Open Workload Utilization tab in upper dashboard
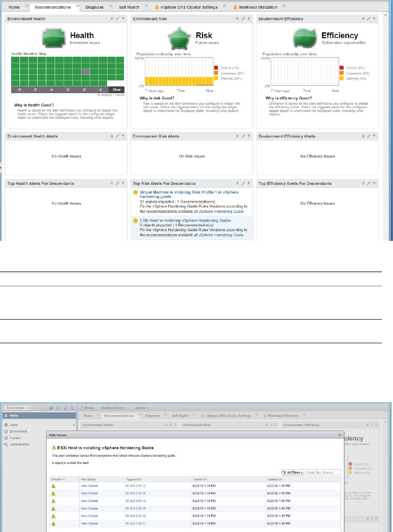 258,7
